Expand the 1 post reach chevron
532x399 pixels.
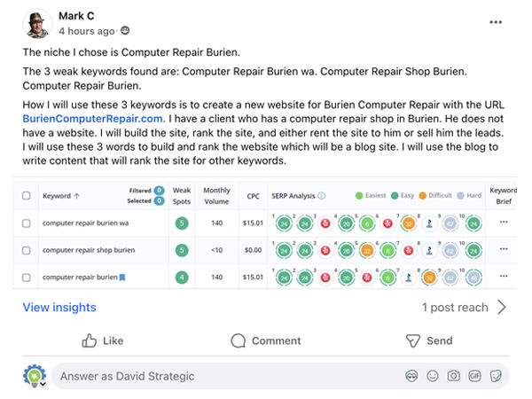click(x=502, y=308)
